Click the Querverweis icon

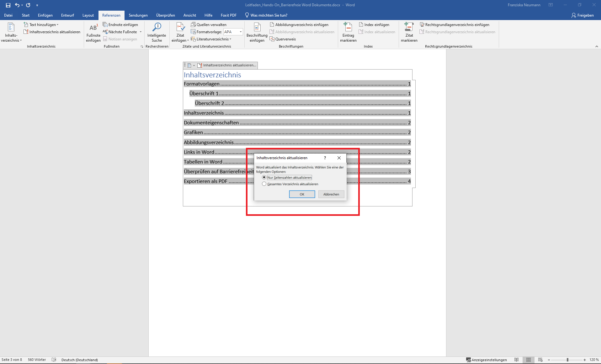[272, 39]
